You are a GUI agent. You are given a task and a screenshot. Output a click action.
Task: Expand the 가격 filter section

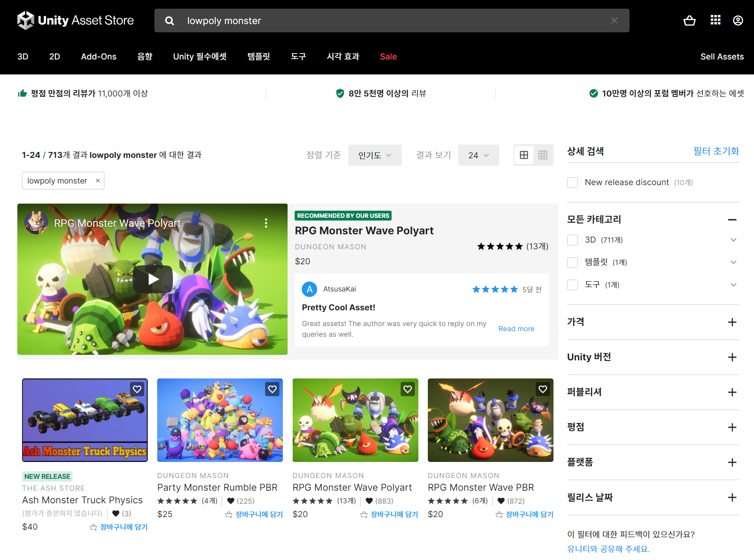tap(732, 322)
